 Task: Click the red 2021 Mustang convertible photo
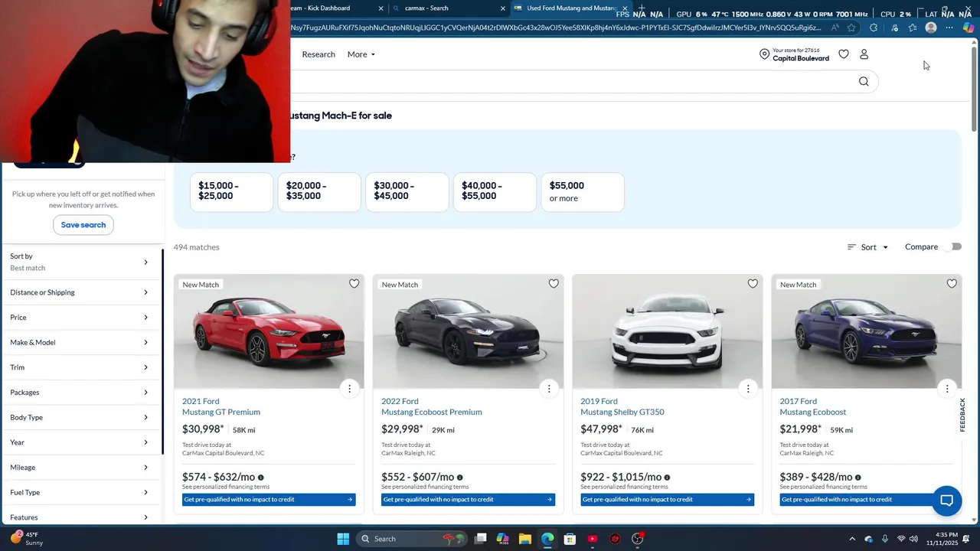tap(269, 331)
